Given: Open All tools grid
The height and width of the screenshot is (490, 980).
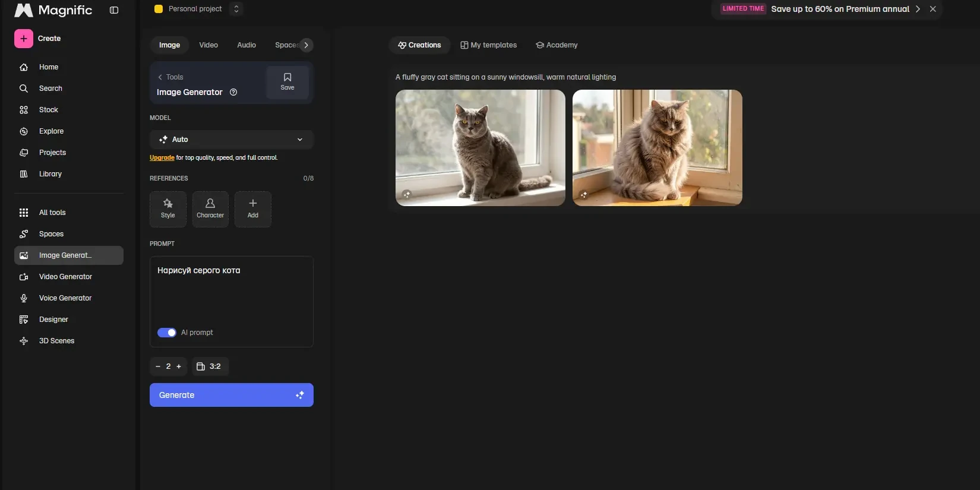Looking at the screenshot, I should (69, 213).
